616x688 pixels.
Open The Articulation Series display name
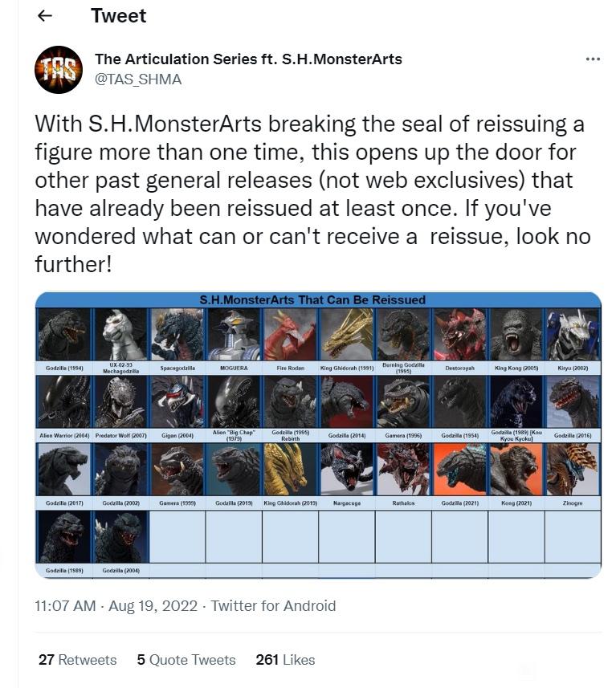tap(248, 59)
